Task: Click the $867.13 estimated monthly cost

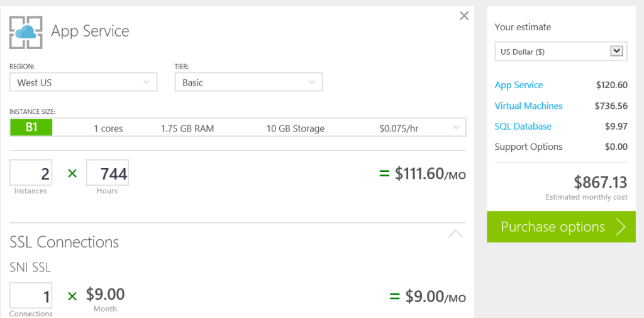Action: tap(601, 182)
